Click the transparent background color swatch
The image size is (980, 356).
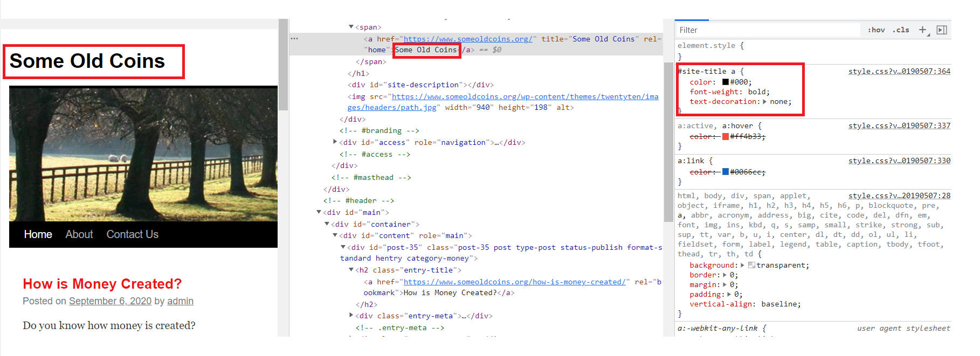coord(751,266)
